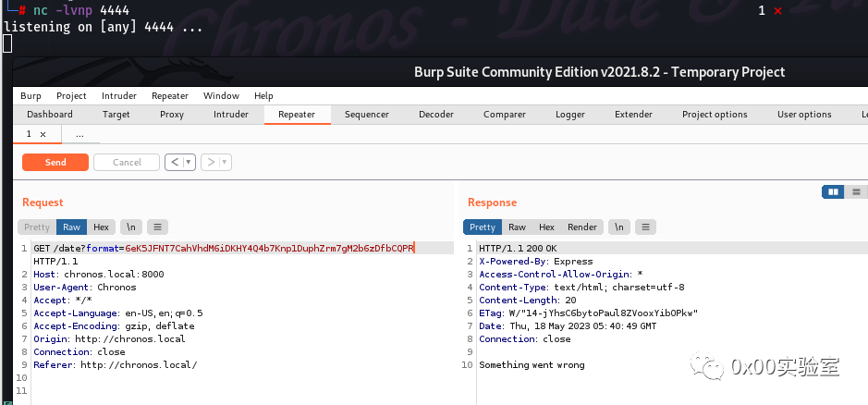
Task: Close Repeater tab 1
Action: click(43, 135)
